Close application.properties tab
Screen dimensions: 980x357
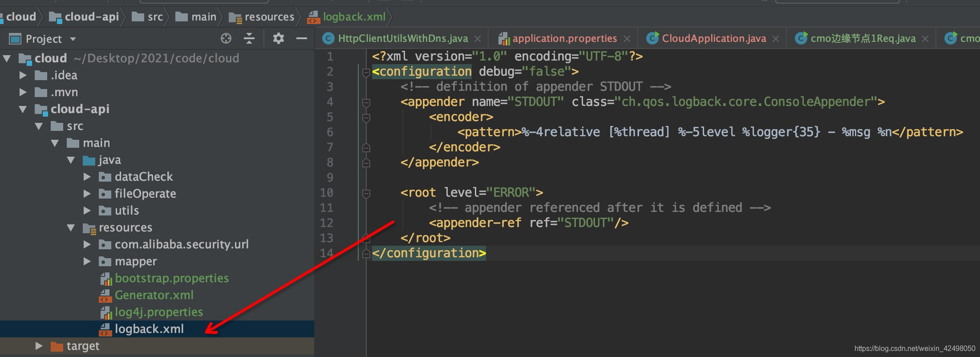[x=627, y=39]
